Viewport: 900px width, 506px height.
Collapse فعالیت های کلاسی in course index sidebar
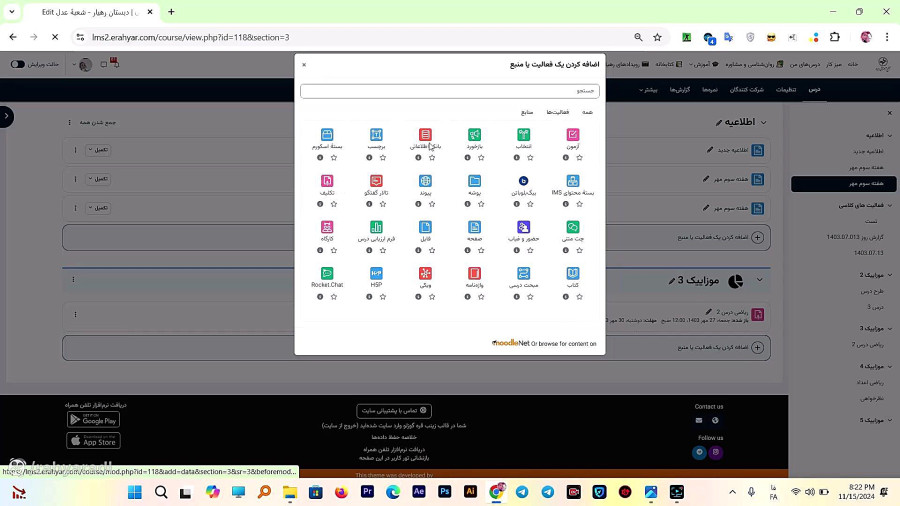coord(890,205)
